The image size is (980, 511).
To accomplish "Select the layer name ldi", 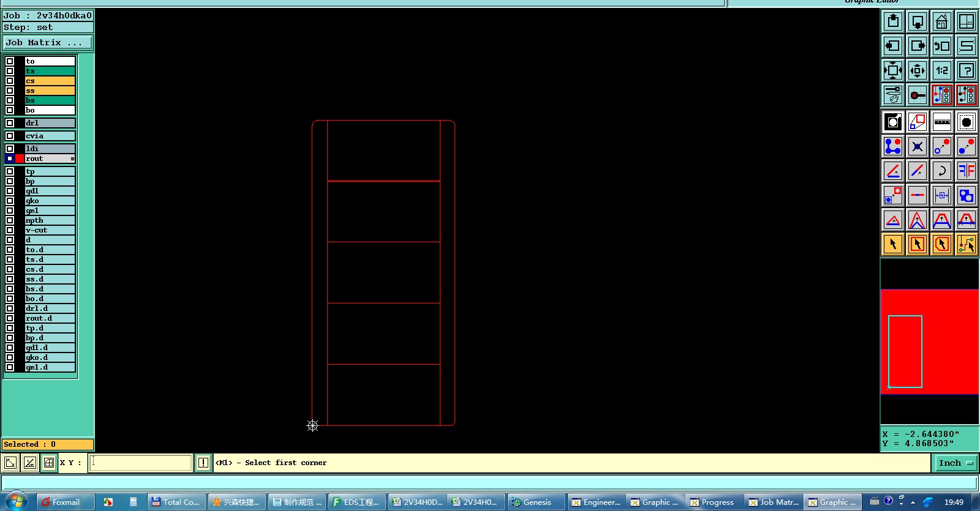I will pos(50,149).
